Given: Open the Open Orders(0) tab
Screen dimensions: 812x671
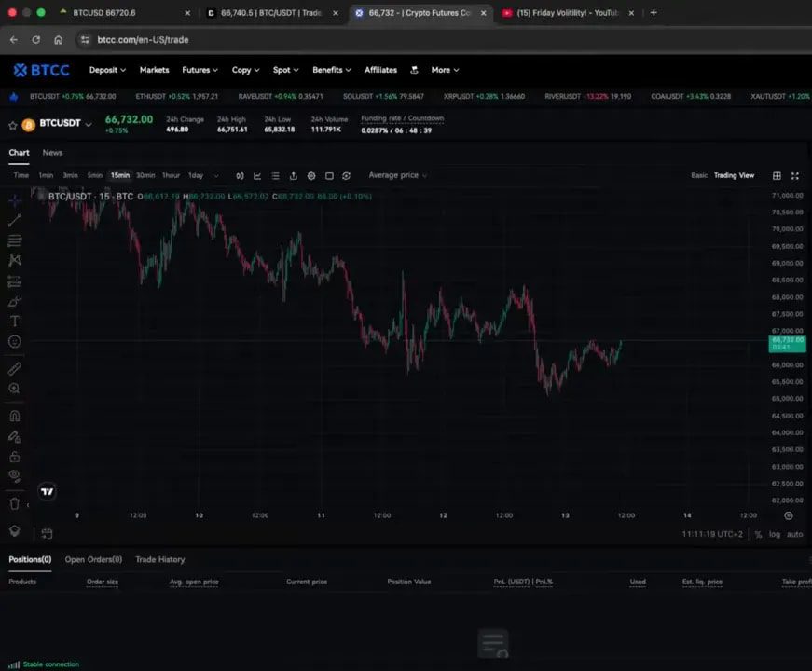Looking at the screenshot, I should 93,560.
